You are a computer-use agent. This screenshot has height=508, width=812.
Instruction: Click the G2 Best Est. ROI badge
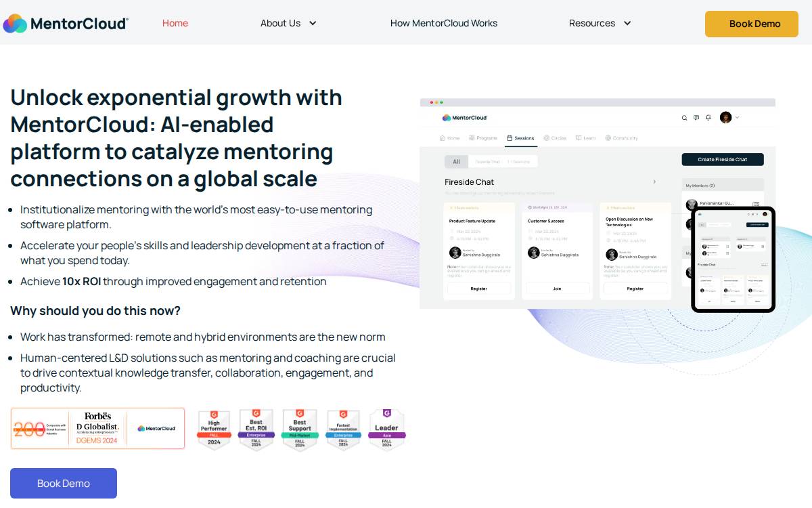[256, 429]
